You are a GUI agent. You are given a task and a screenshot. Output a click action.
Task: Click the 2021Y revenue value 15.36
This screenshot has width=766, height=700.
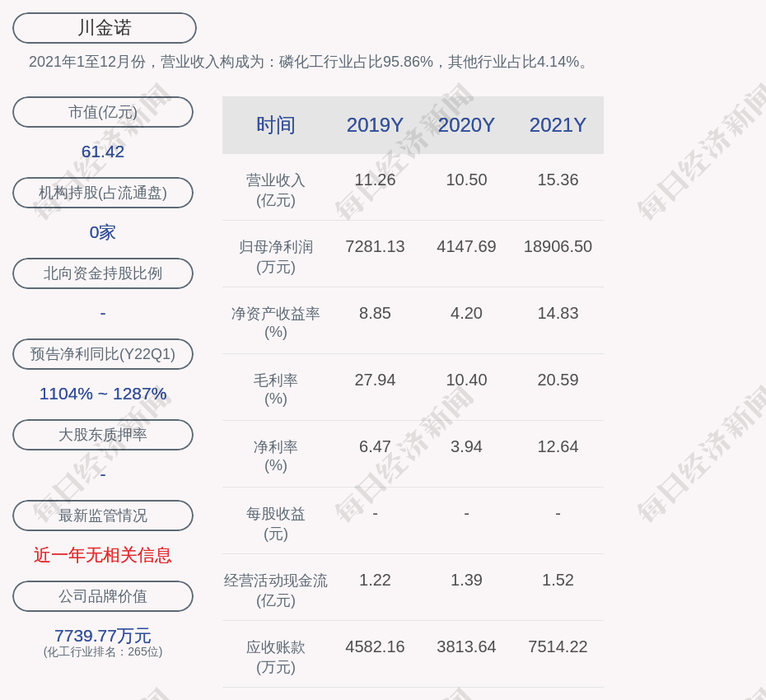tap(558, 180)
